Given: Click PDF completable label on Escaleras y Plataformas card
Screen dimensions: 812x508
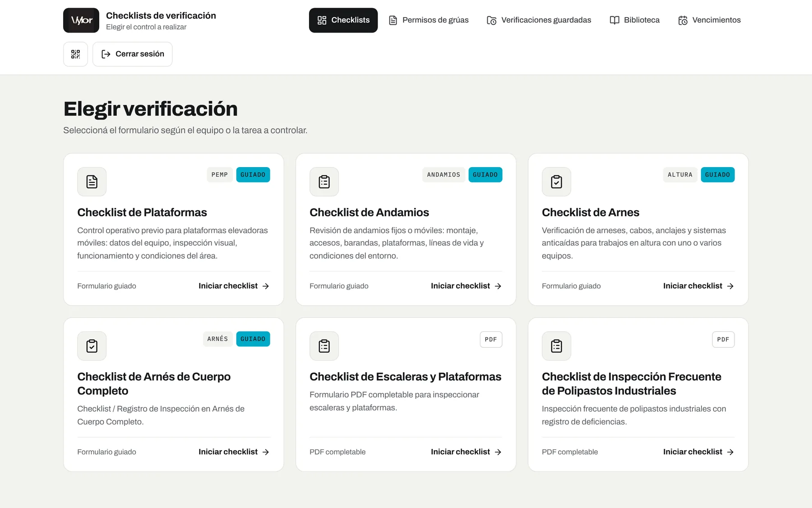Looking at the screenshot, I should 337,452.
